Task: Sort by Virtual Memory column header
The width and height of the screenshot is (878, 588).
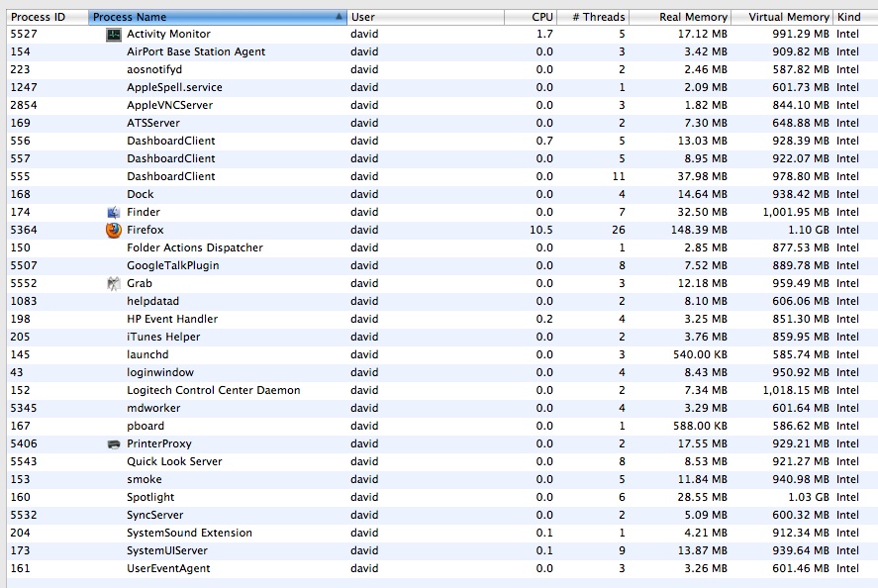Action: 782,17
